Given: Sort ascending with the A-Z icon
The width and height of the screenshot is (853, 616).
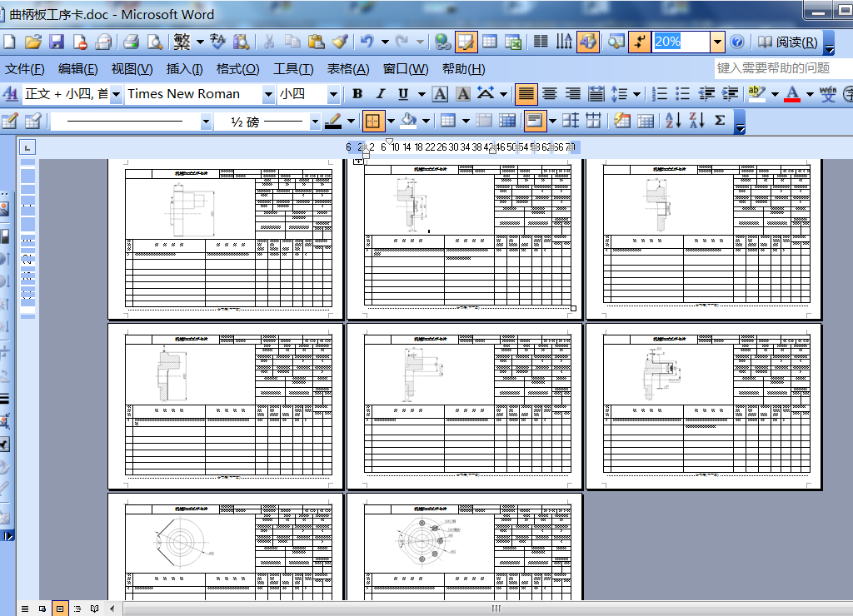Looking at the screenshot, I should 673,121.
